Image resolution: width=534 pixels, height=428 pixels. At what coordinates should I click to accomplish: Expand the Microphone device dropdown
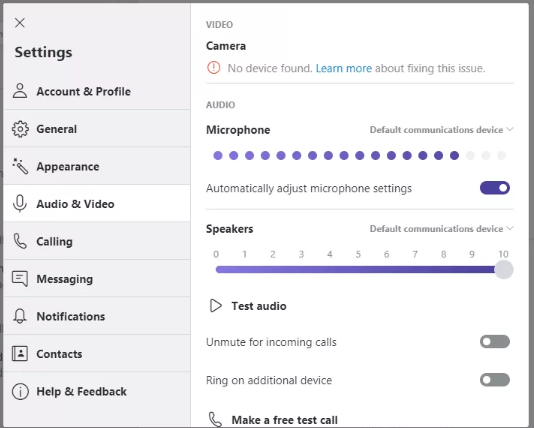coord(441,130)
